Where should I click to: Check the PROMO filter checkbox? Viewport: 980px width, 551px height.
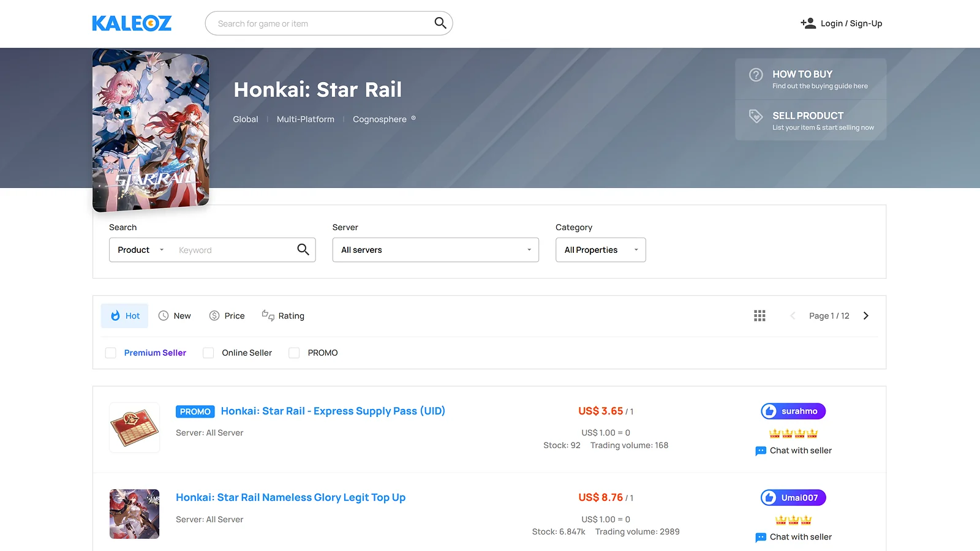coord(294,353)
